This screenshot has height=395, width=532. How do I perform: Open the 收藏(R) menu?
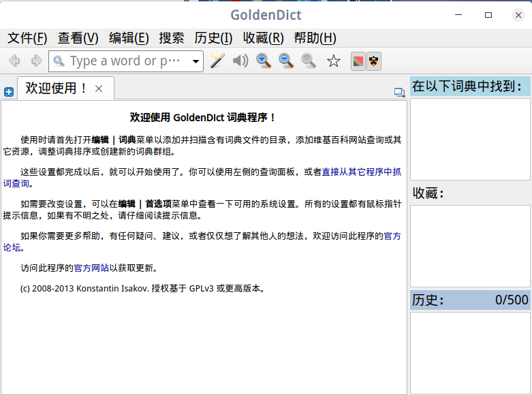pos(264,38)
